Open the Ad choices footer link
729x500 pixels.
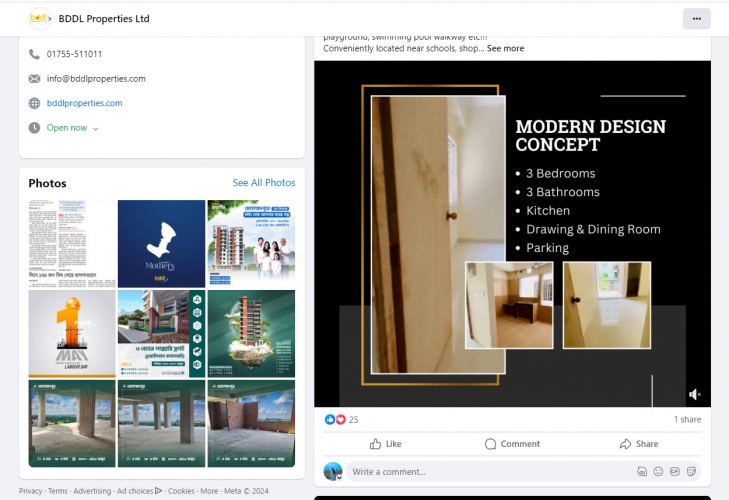139,491
